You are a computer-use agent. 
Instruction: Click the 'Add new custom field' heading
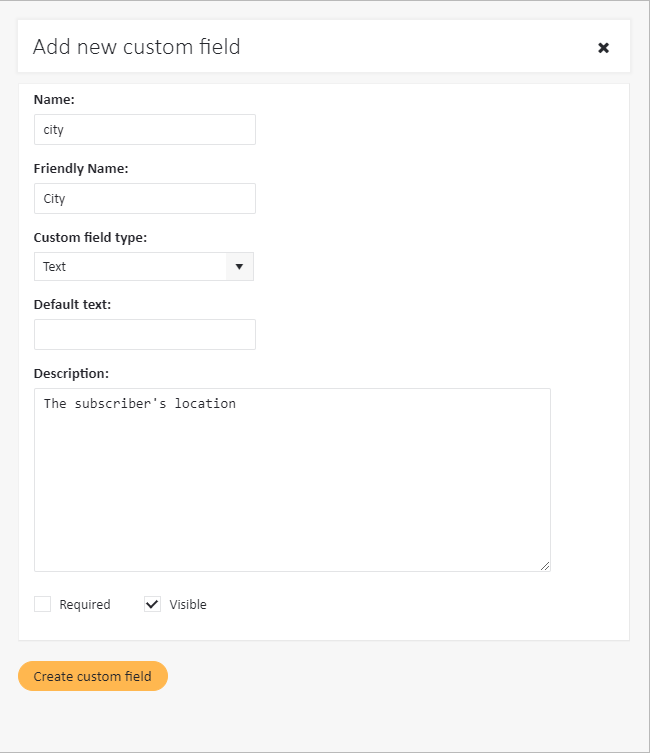137,47
